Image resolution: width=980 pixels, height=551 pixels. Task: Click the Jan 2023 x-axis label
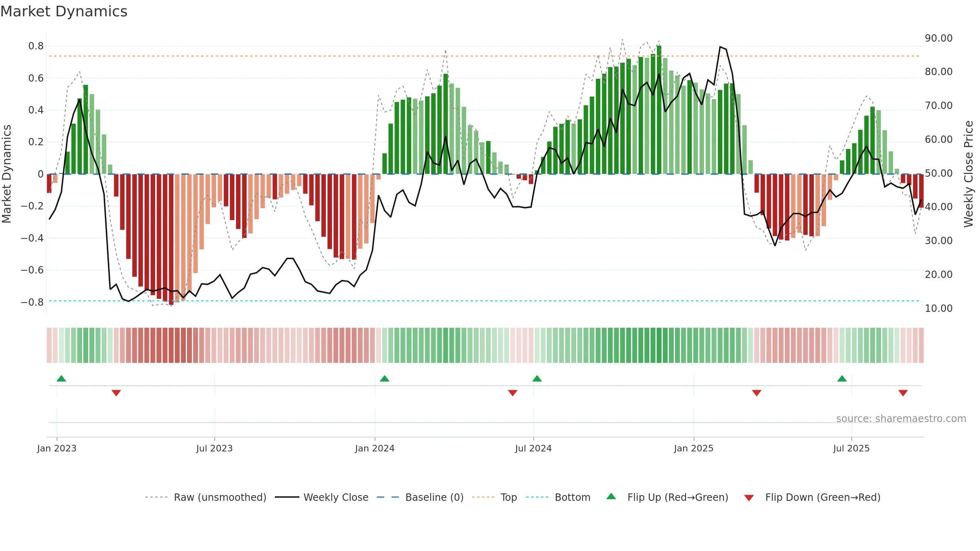pyautogui.click(x=57, y=448)
